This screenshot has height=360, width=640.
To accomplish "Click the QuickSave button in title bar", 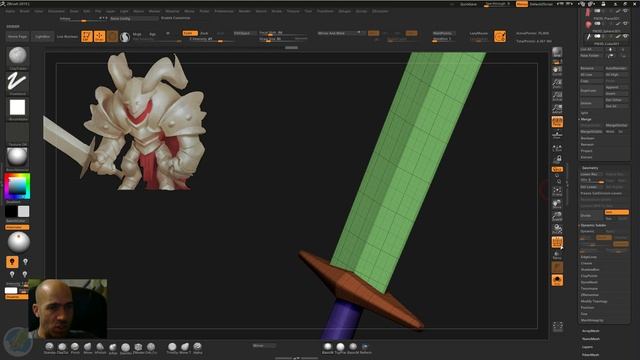I will tap(468, 4).
